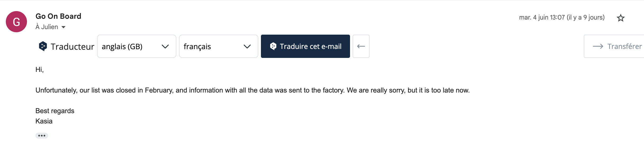Open the anglais (GB) source language dropdown

click(x=137, y=46)
